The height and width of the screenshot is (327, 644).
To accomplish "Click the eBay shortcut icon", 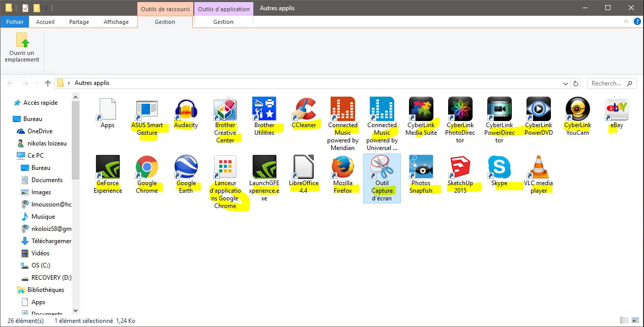I will click(x=617, y=109).
